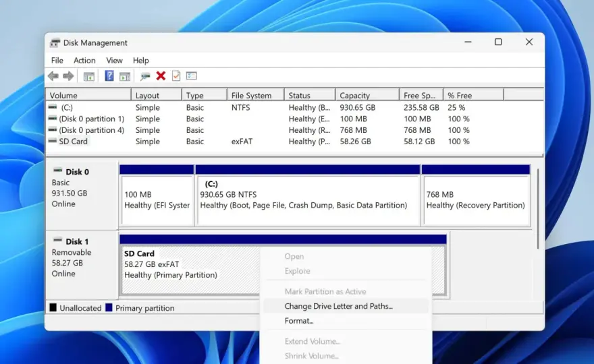Click the Shrink Volume context entry
Viewport: 594px width, 364px height.
(346, 356)
